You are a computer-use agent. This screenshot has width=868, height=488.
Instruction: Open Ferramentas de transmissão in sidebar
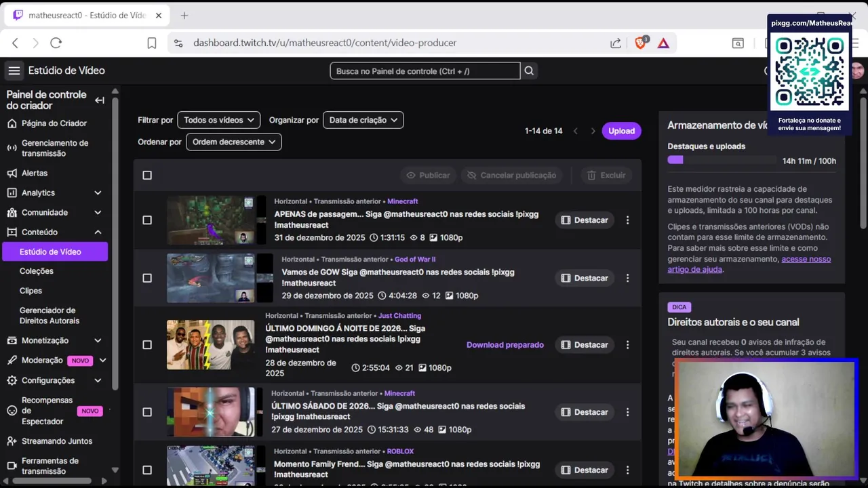54,466
